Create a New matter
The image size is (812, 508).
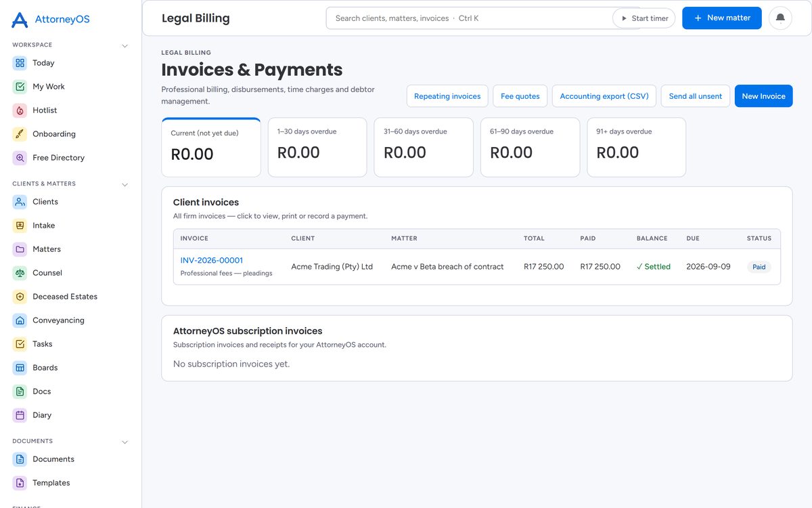tap(722, 18)
